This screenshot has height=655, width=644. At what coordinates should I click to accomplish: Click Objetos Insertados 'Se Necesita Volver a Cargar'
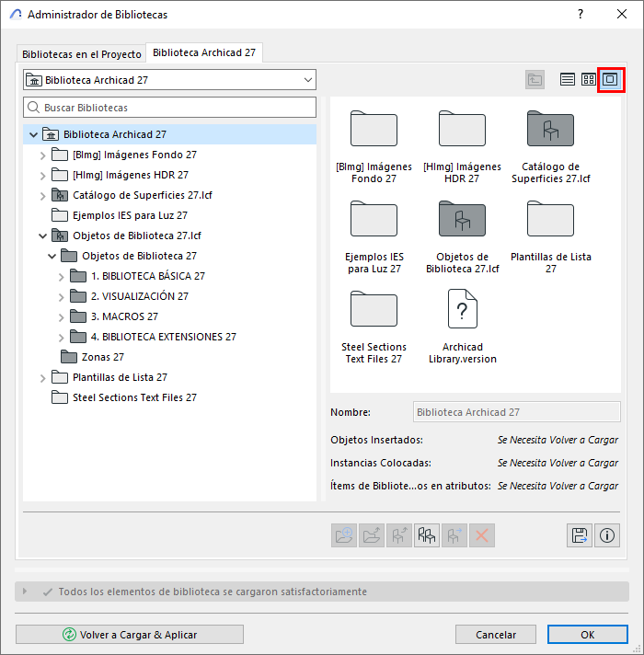coord(558,440)
